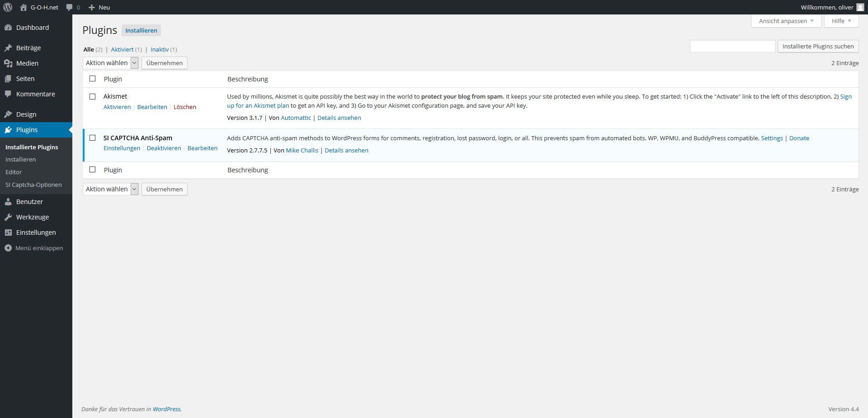Expand the Hilfe panel
Viewport: 868px width, 418px height.
point(841,21)
